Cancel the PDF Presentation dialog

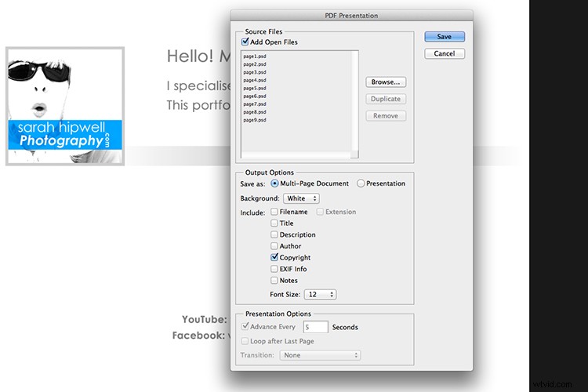(x=445, y=53)
